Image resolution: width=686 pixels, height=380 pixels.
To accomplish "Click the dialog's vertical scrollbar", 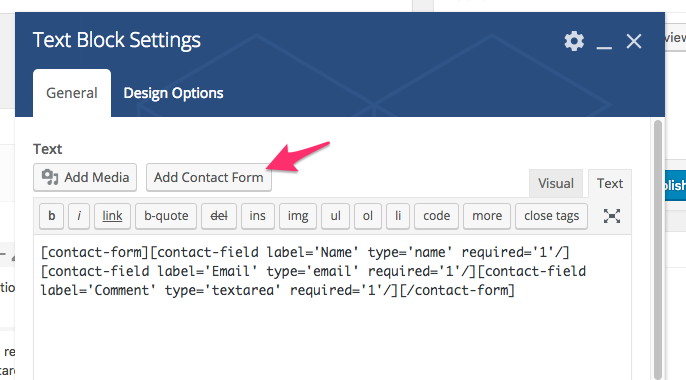I will [658, 249].
